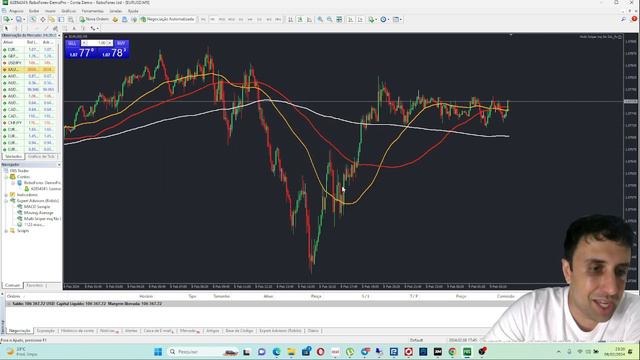The width and height of the screenshot is (640, 360).
Task: Expand the Scripts tree node
Action: tap(7, 231)
